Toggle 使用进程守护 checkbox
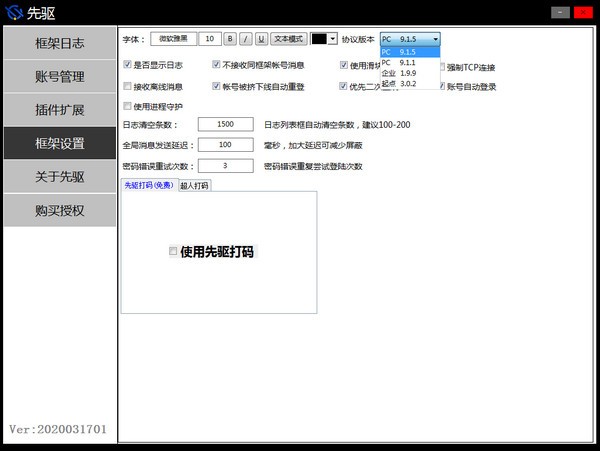This screenshot has width=600, height=451. [x=127, y=105]
